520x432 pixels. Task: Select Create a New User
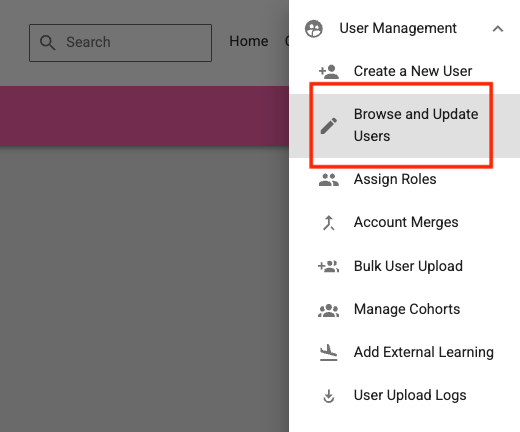pyautogui.click(x=413, y=71)
